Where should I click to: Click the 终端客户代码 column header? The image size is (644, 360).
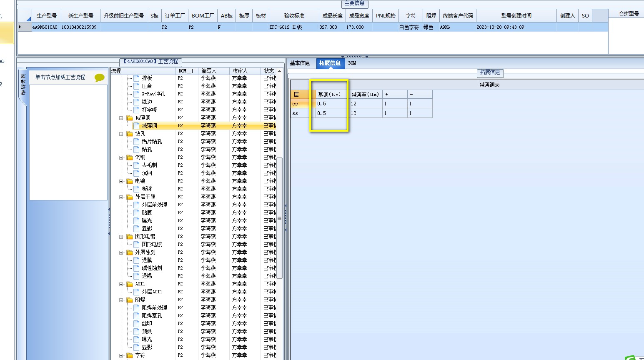click(x=458, y=16)
